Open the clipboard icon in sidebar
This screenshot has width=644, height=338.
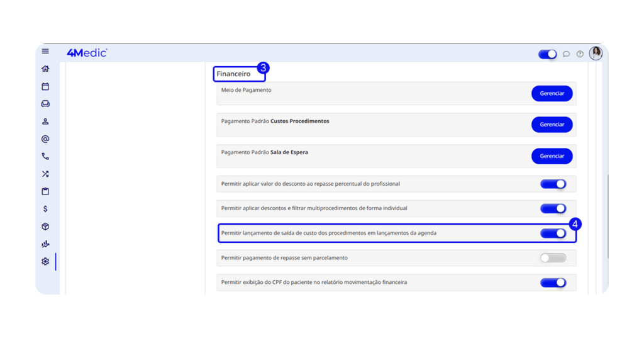coord(45,191)
